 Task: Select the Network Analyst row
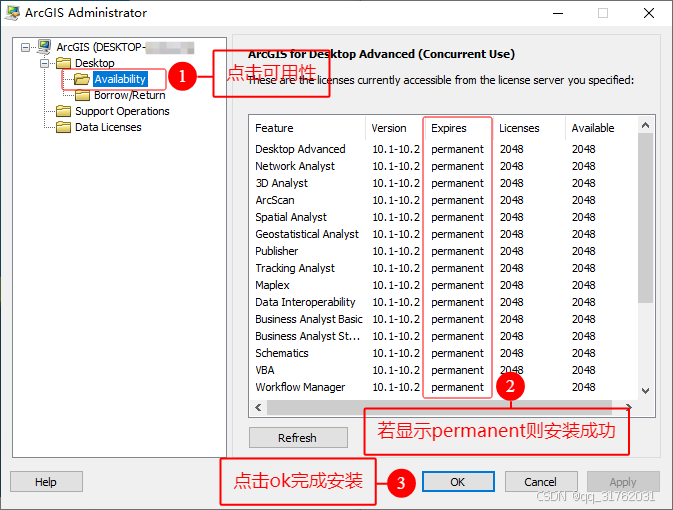(x=444, y=166)
